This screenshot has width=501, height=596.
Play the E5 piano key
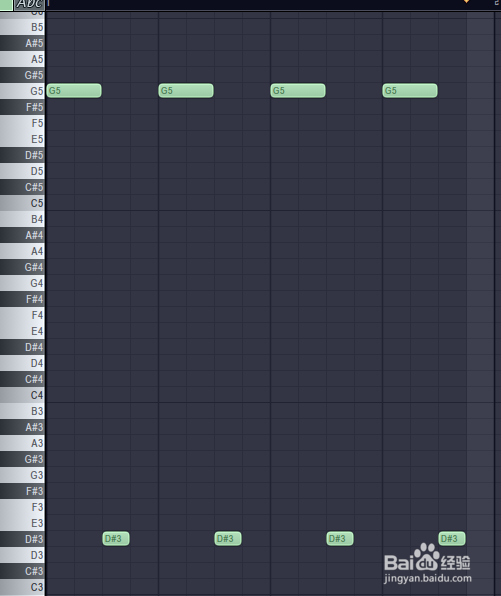point(22,139)
